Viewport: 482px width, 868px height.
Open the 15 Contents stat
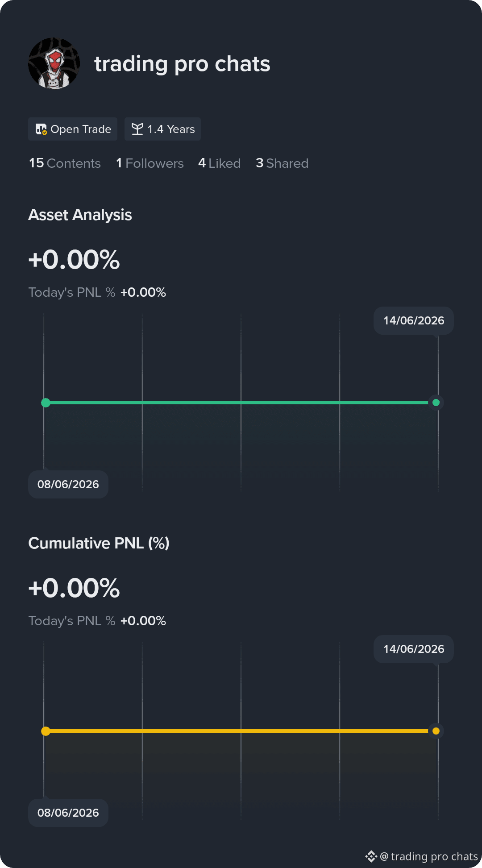click(x=65, y=163)
